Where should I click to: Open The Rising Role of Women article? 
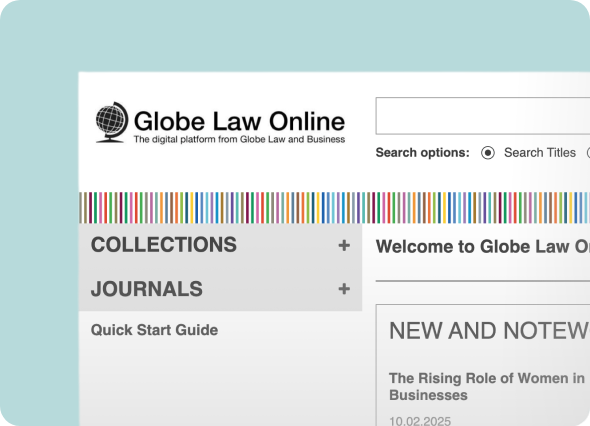pyautogui.click(x=487, y=386)
